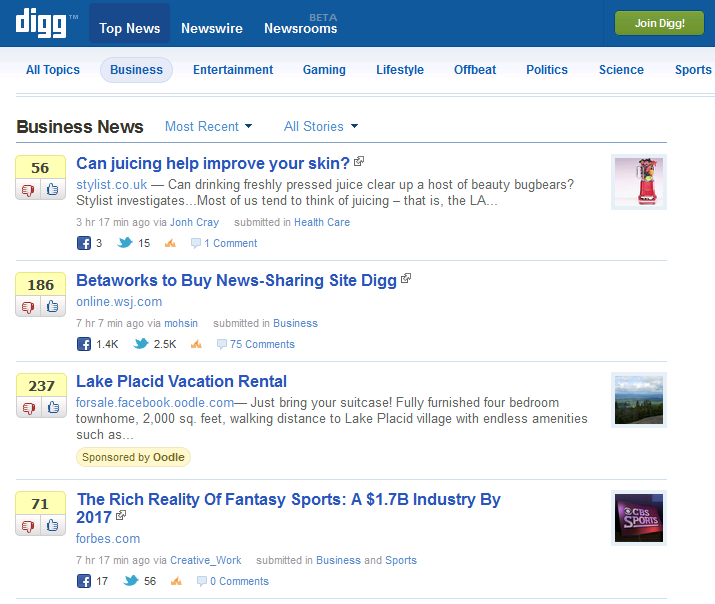The height and width of the screenshot is (604, 715).
Task: Open the All Stories filter dropdown
Action: [321, 126]
